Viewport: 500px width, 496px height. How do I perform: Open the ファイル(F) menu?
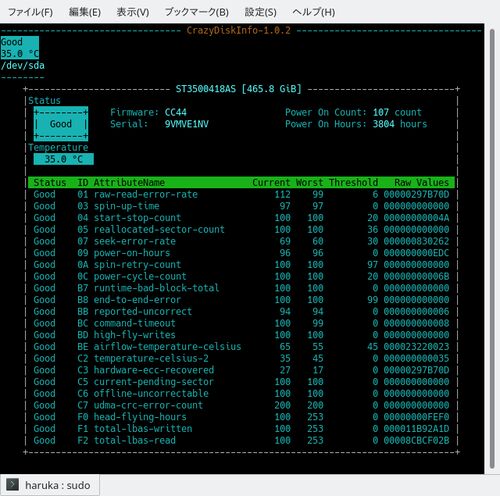pyautogui.click(x=30, y=12)
